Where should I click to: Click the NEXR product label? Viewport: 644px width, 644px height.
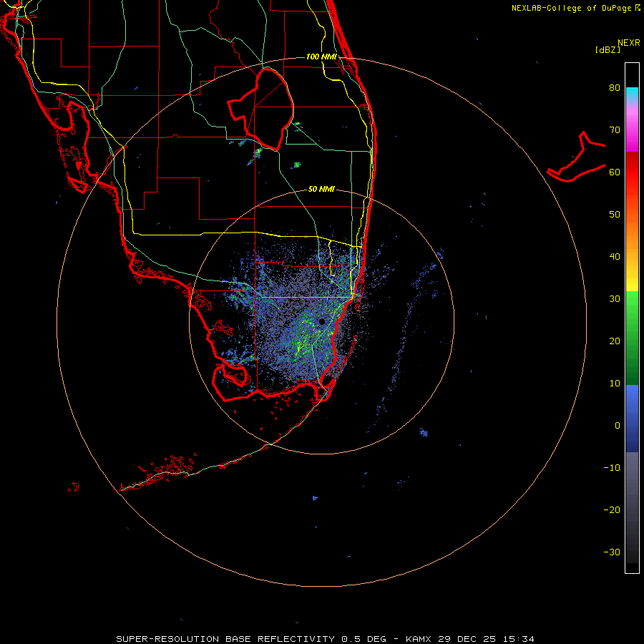pos(628,42)
